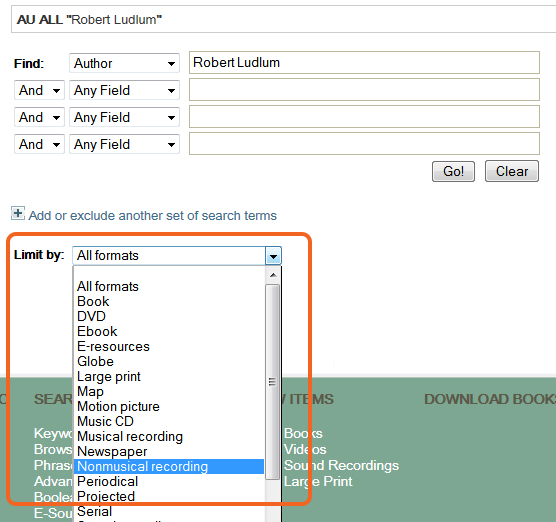
Task: Select Ebook format option
Action: pyautogui.click(x=169, y=331)
